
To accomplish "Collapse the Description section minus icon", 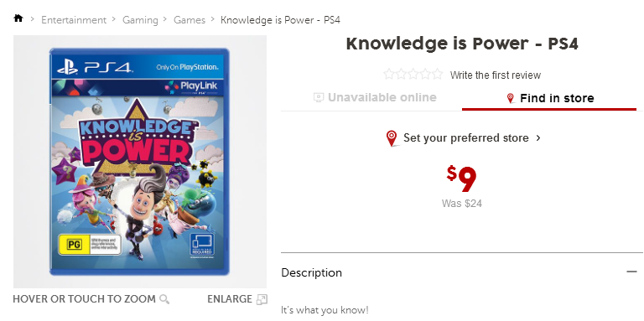I will pyautogui.click(x=631, y=272).
